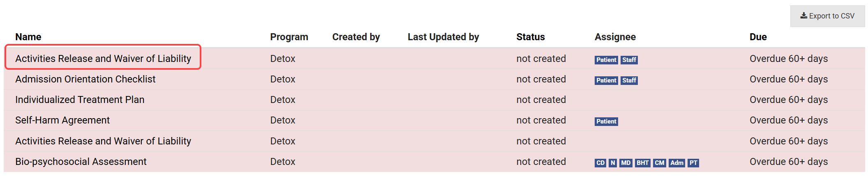868x176 pixels.
Task: Sort by the Status column header
Action: click(530, 37)
